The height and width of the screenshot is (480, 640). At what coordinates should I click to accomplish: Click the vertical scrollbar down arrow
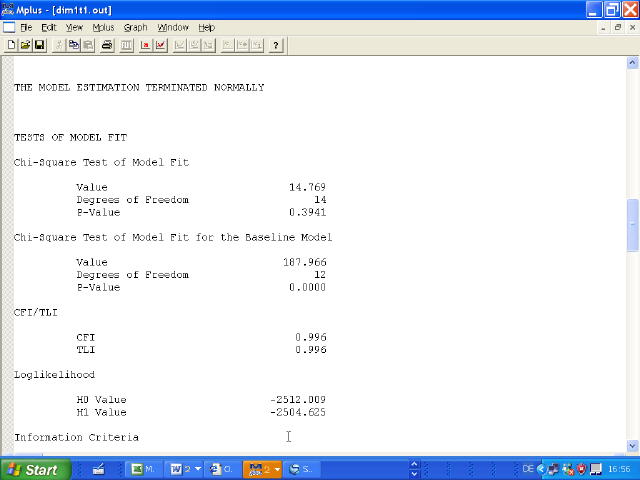[x=632, y=445]
